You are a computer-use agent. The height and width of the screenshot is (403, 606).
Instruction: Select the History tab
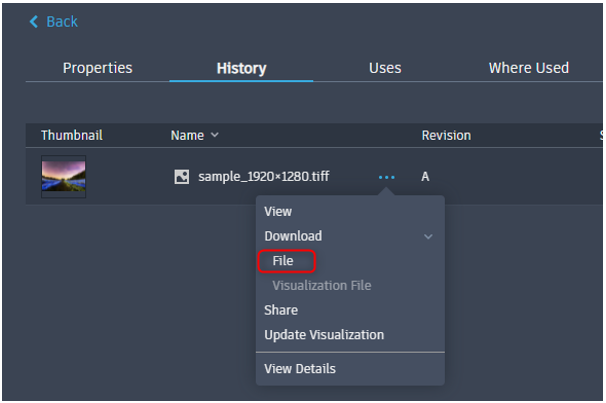click(x=241, y=68)
